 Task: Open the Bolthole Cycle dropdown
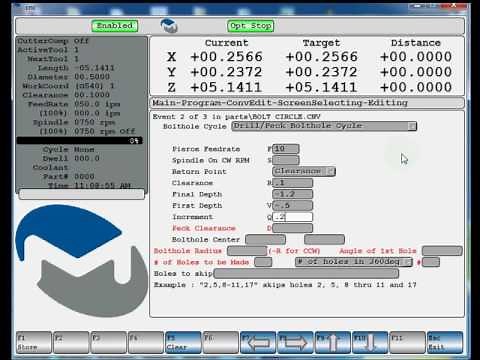324,126
